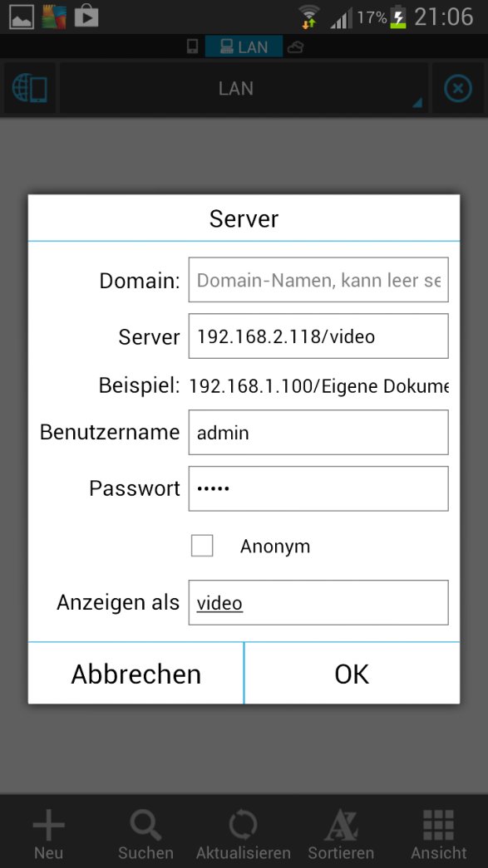
Task: Focus the Passwort field
Action: point(318,488)
